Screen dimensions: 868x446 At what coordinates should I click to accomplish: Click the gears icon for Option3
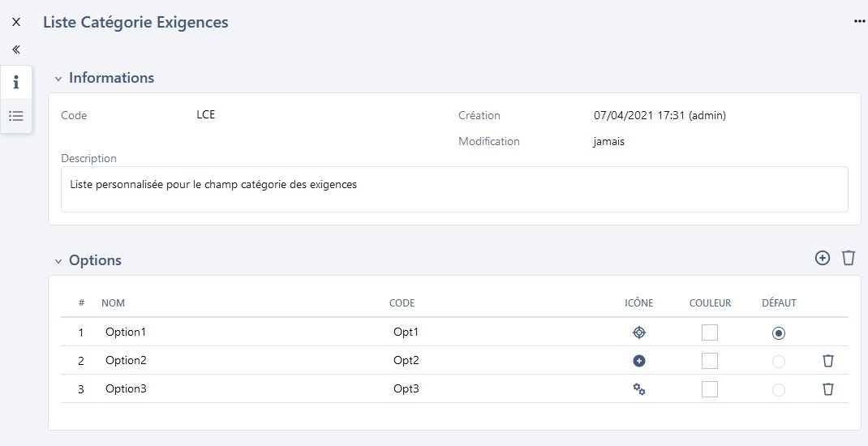click(639, 389)
